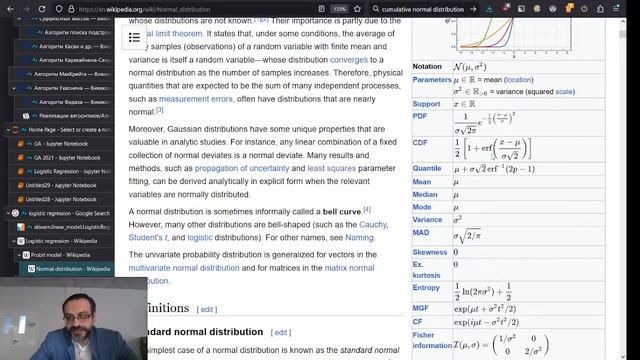Switch to GA - Jupyter Notebook tab
Viewport: 640px width, 360px height.
click(x=60, y=144)
